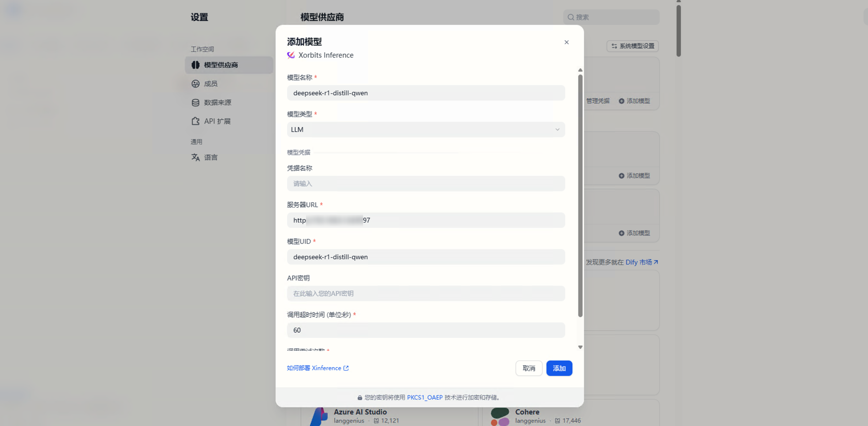The height and width of the screenshot is (426, 868).
Task: Click the plus icon beside 添加模型
Action: click(621, 101)
